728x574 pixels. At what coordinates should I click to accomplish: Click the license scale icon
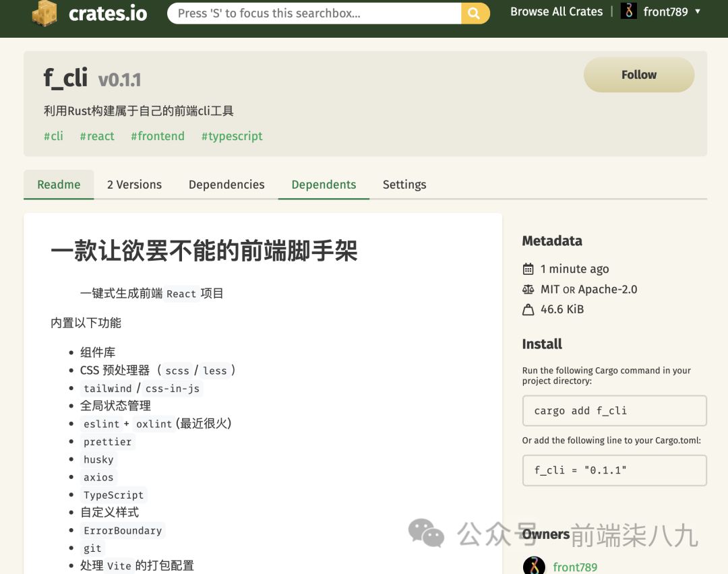528,289
